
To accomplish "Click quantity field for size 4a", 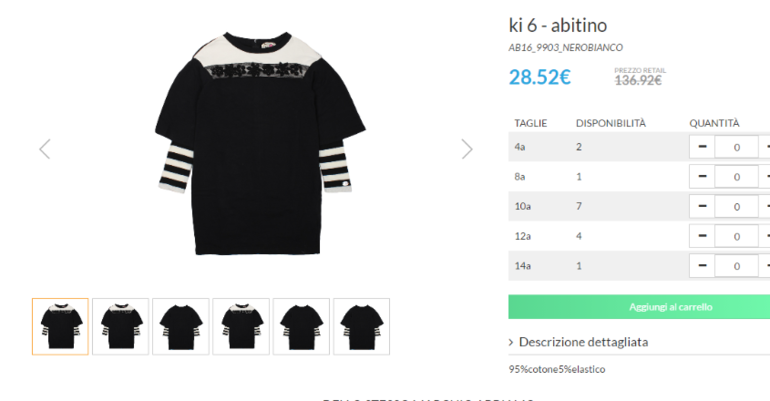I will [736, 147].
